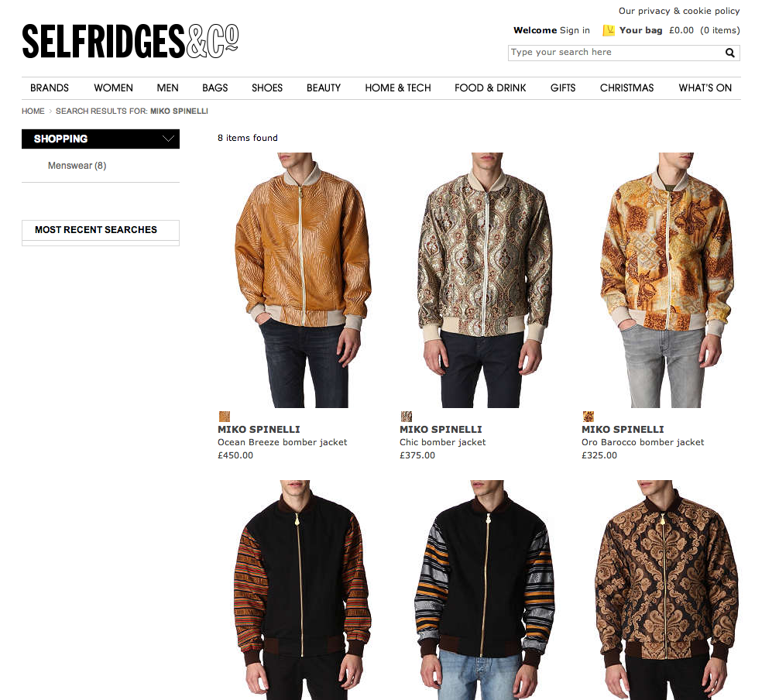Select the Oro Barocco jacket color swatch

[589, 417]
